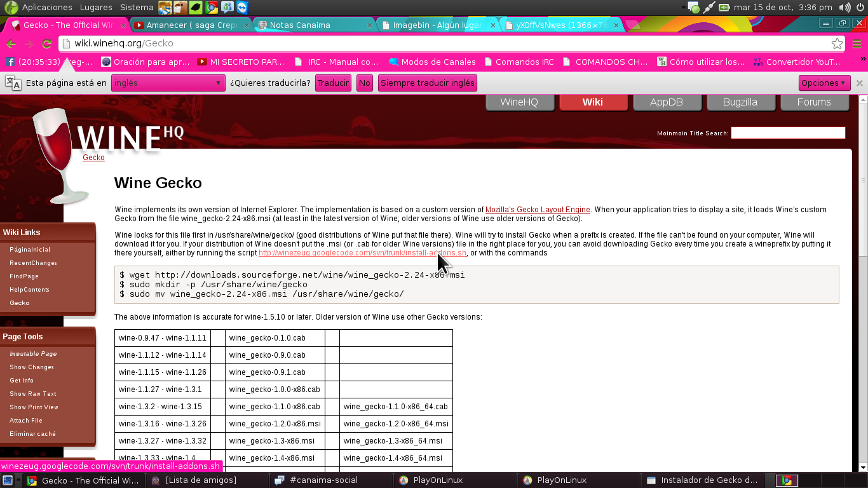Open RecentChanges in Wiki Links
868x488 pixels.
33,263
